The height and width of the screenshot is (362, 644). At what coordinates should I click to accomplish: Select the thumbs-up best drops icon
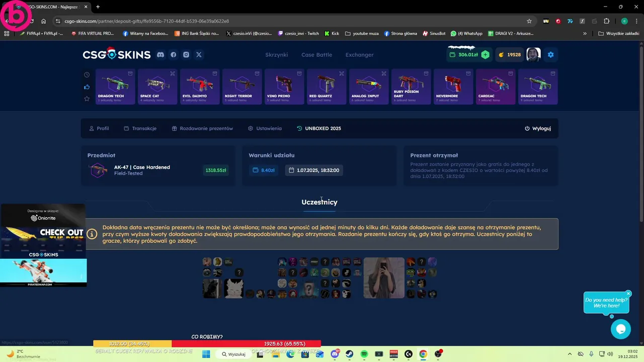coord(87,86)
